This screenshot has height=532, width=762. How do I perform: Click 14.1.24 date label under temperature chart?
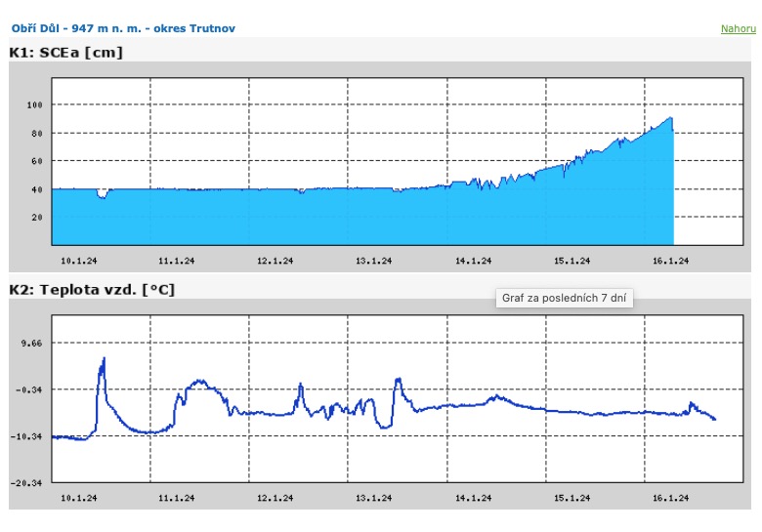pyautogui.click(x=473, y=498)
